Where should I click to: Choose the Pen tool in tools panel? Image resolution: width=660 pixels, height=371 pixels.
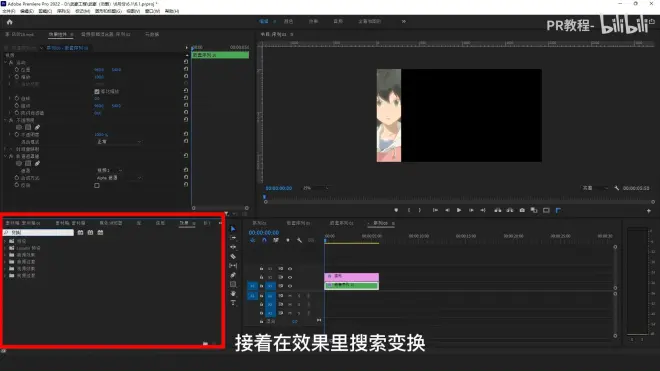click(233, 275)
